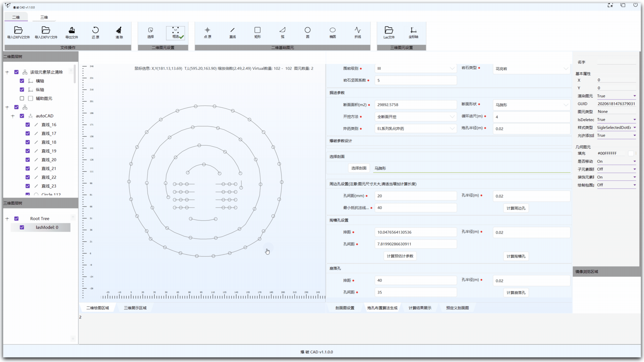Click the 导出文件 export icon
644x362 pixels.
click(72, 30)
